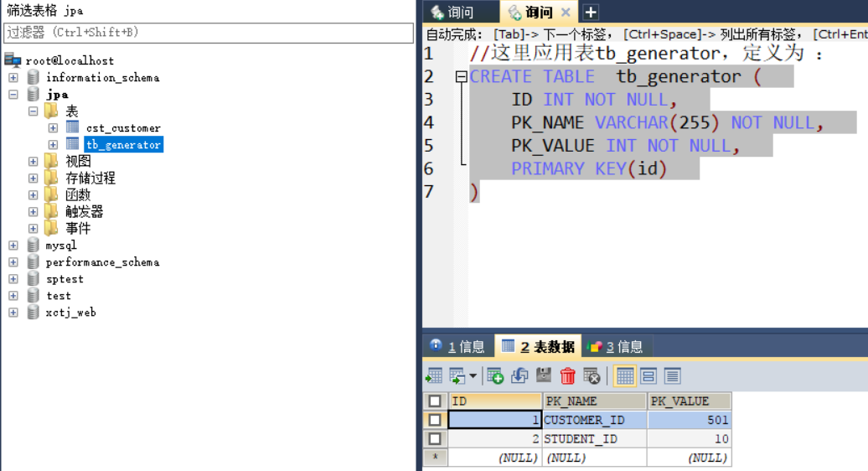
Task: Open the export dropdown arrow in result toolbar
Action: tap(473, 375)
